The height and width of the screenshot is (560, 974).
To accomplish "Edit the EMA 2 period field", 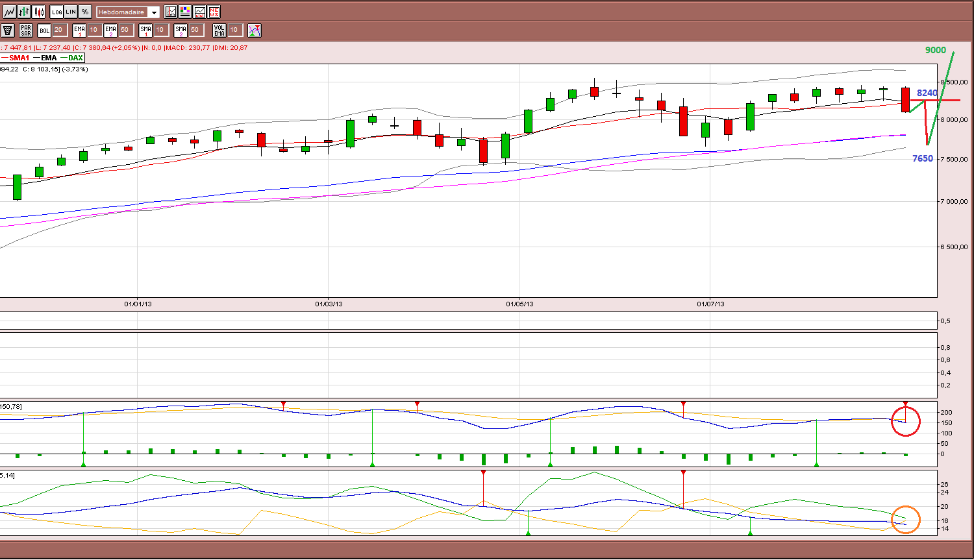I will (x=126, y=30).
